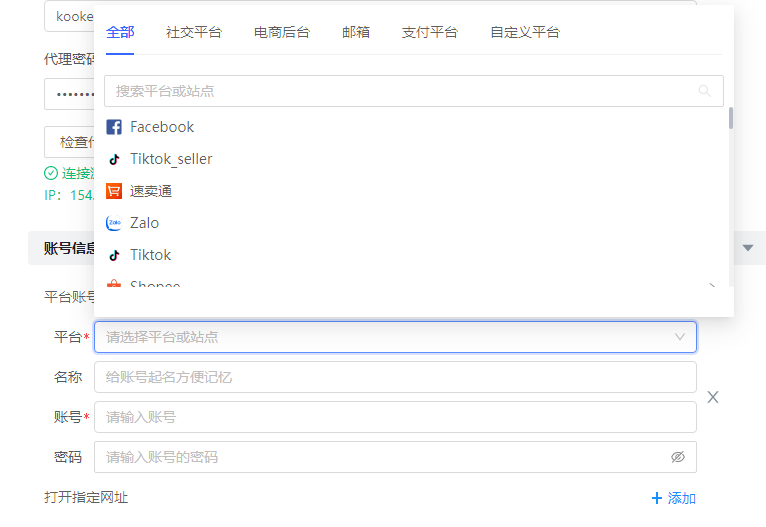
Task: Click the 名称 account name field
Action: click(x=395, y=377)
